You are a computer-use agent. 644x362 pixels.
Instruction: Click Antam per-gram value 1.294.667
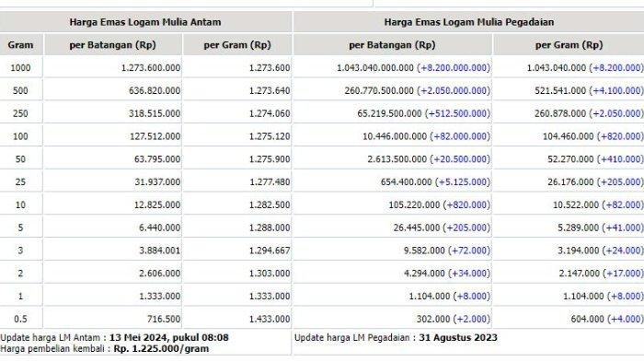click(270, 251)
